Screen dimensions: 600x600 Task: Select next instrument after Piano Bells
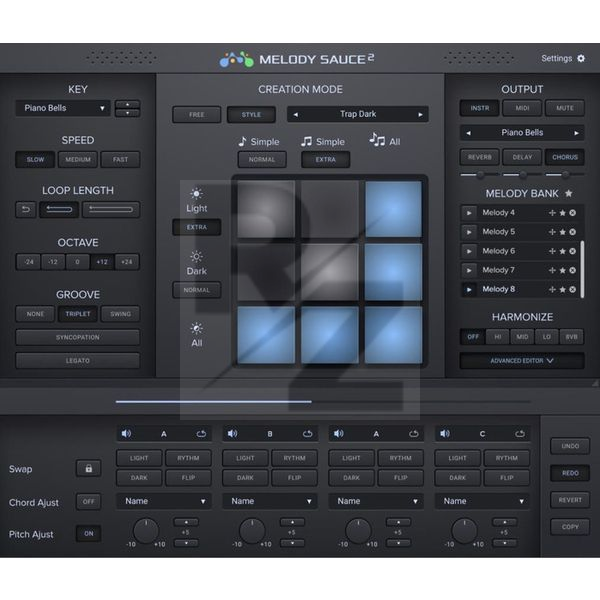[576, 133]
